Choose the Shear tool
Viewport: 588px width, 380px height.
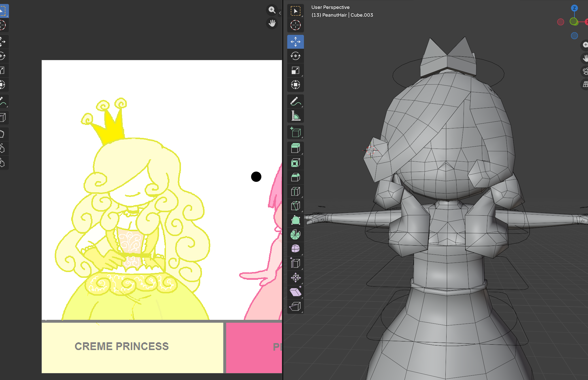[x=295, y=292]
